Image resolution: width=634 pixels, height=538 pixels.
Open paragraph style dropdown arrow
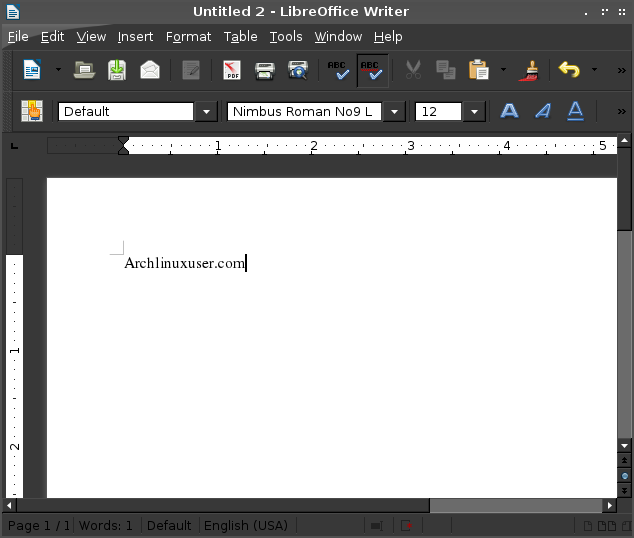pos(206,112)
